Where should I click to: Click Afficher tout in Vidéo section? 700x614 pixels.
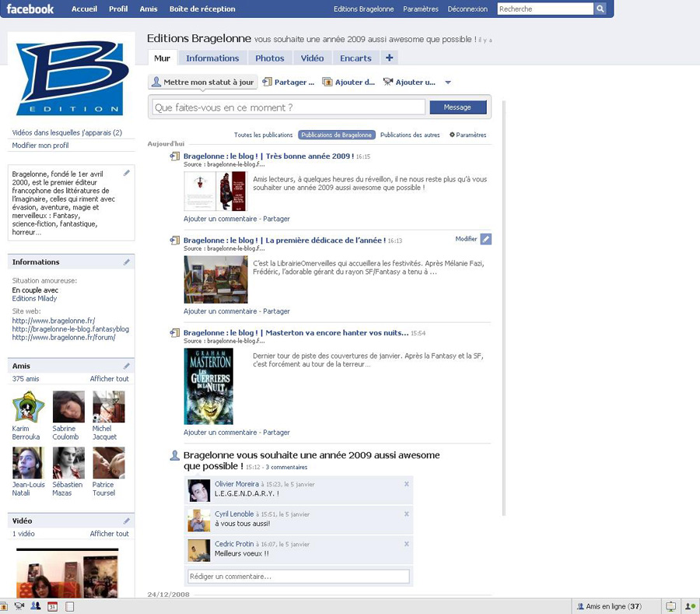pos(110,534)
